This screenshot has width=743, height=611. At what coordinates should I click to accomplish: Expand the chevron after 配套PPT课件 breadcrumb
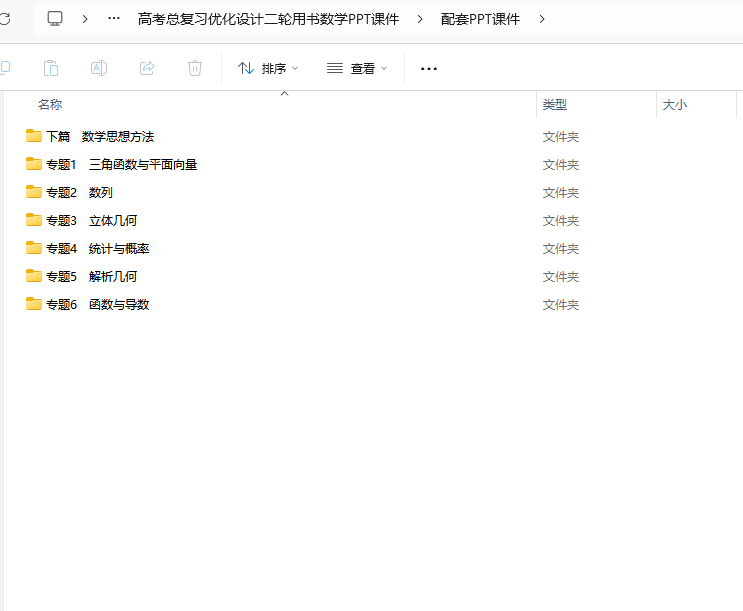[x=542, y=19]
